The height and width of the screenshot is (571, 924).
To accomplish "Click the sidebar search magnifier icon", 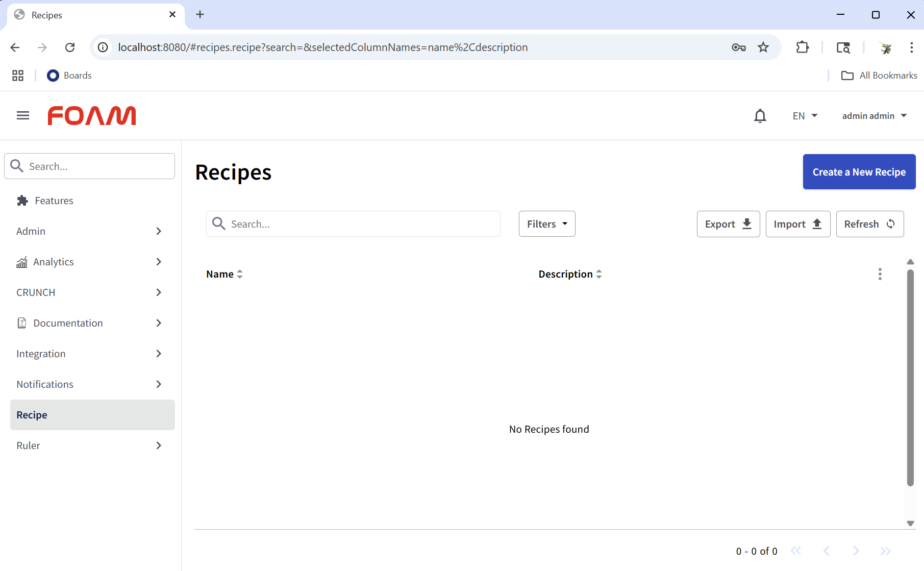I will (x=17, y=166).
